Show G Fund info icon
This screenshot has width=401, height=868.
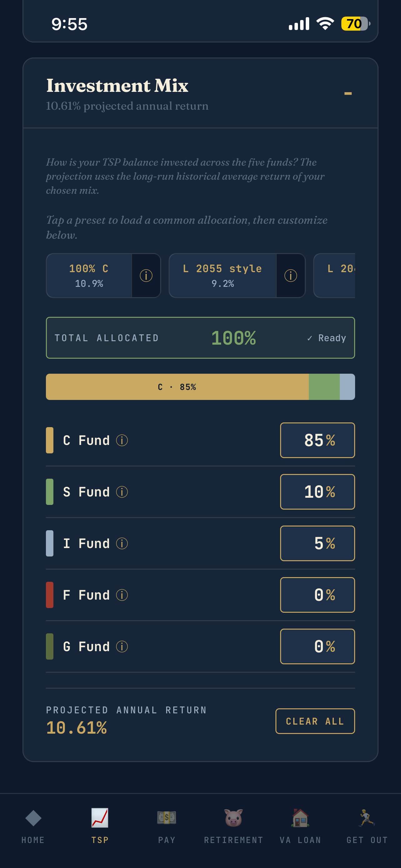tap(122, 646)
